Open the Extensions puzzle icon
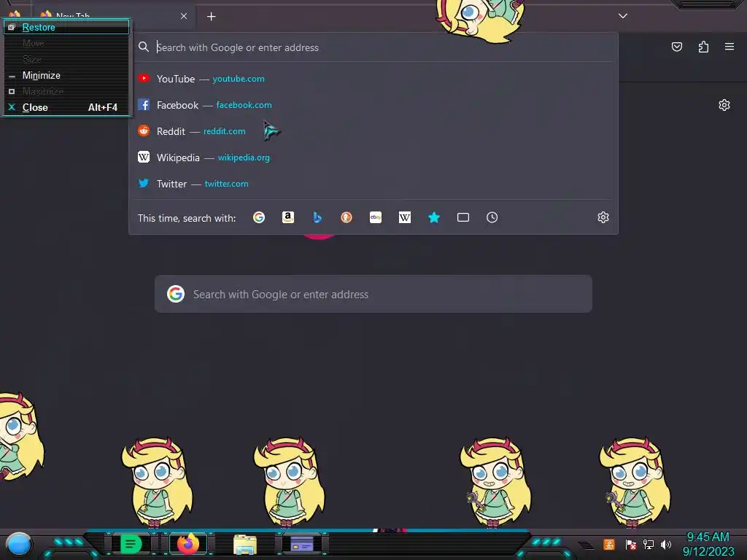The width and height of the screenshot is (747, 560). coord(703,47)
